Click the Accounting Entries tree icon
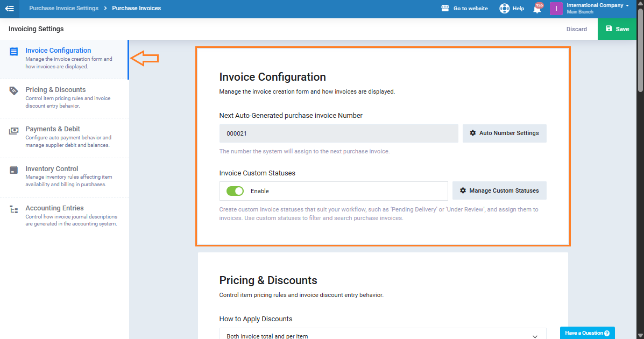 click(14, 209)
